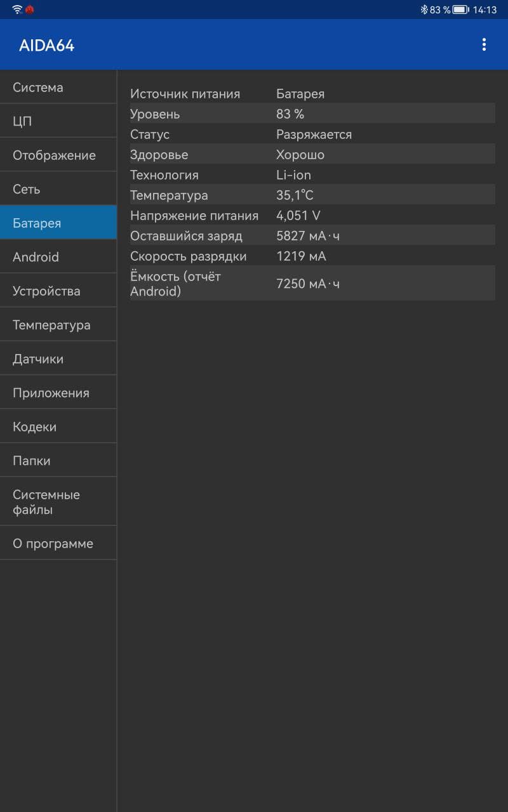Select the Батарея sidebar item
The width and height of the screenshot is (508, 812).
(x=58, y=223)
